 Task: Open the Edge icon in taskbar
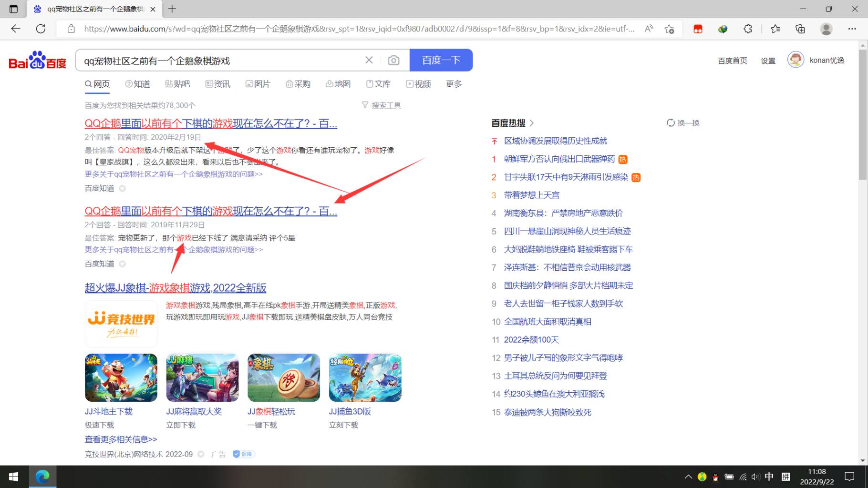(x=42, y=477)
